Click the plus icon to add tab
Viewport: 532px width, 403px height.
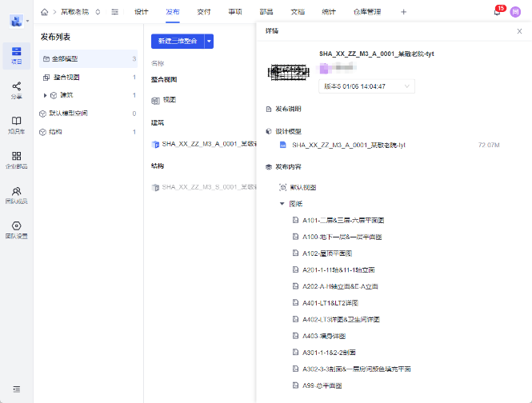[403, 12]
